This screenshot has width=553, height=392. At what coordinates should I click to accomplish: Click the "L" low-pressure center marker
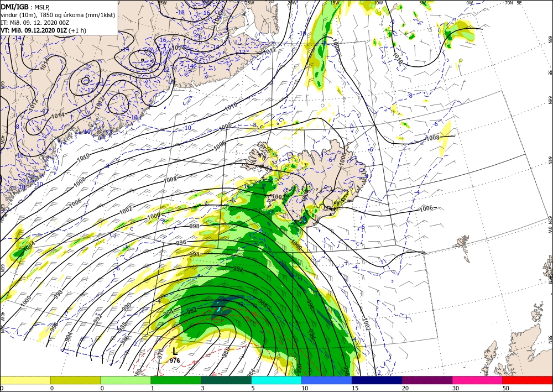[x=175, y=351]
